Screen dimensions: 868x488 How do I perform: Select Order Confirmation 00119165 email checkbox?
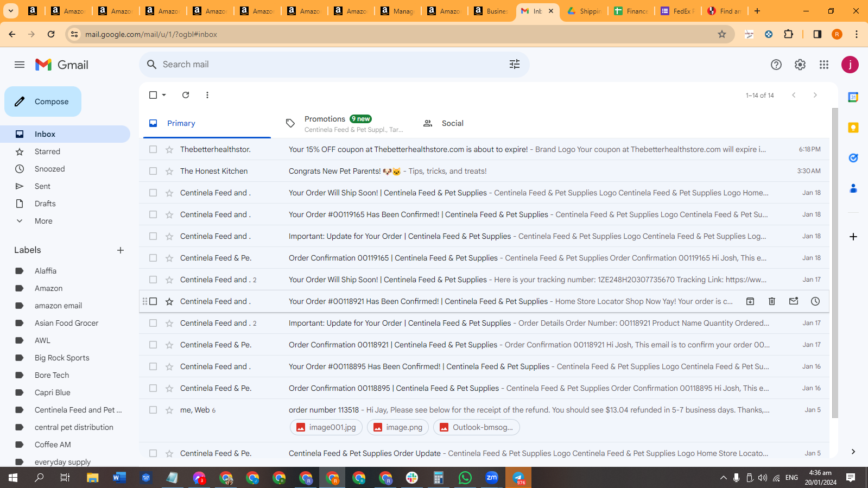pos(153,258)
